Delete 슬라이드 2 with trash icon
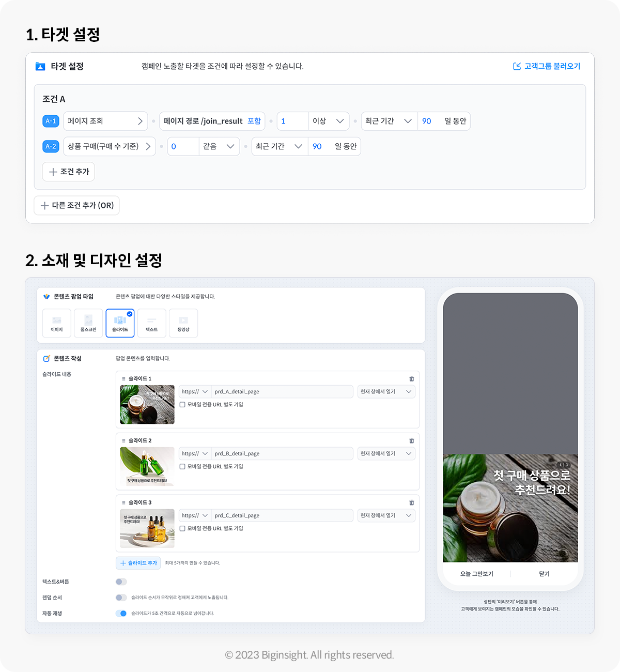Viewport: 620px width, 672px height. click(x=412, y=441)
